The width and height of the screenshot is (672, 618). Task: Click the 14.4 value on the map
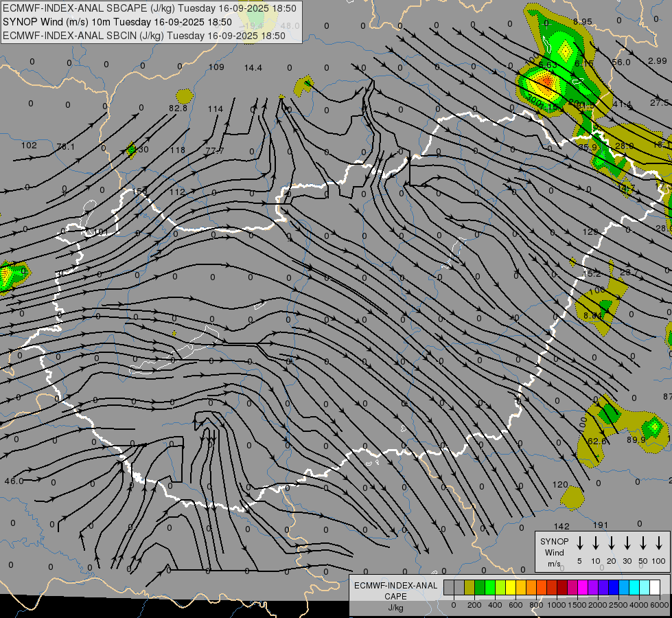[x=253, y=68]
